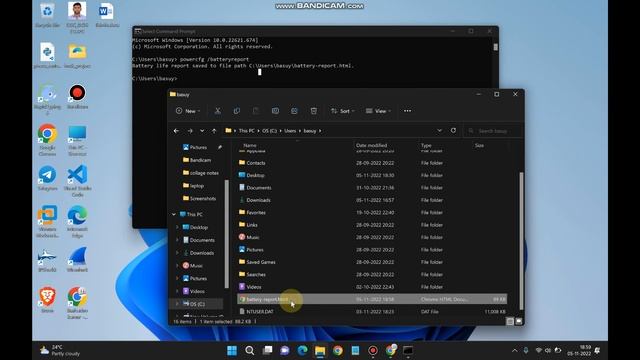The height and width of the screenshot is (360, 640).
Task: Click the Cut icon in Explorer toolbar
Action: point(218,111)
